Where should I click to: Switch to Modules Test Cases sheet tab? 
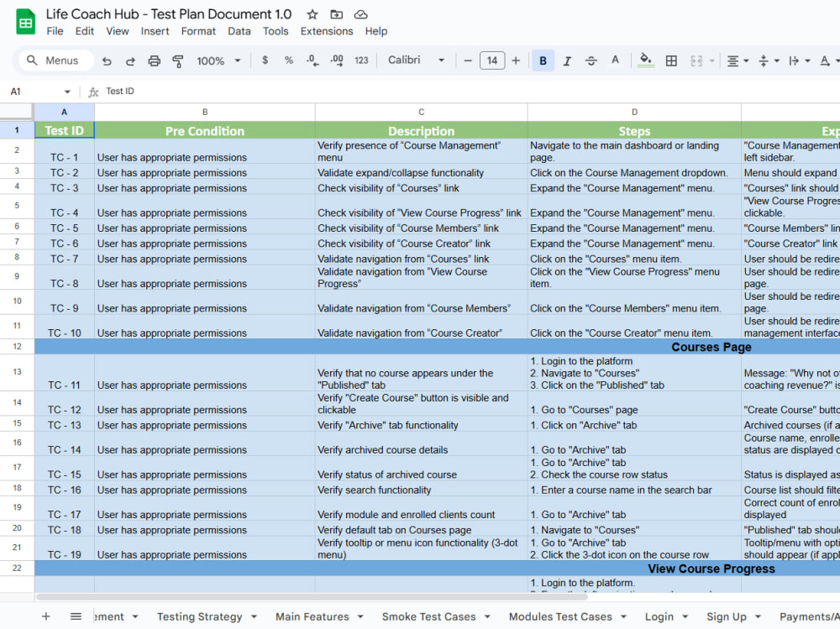click(x=560, y=616)
